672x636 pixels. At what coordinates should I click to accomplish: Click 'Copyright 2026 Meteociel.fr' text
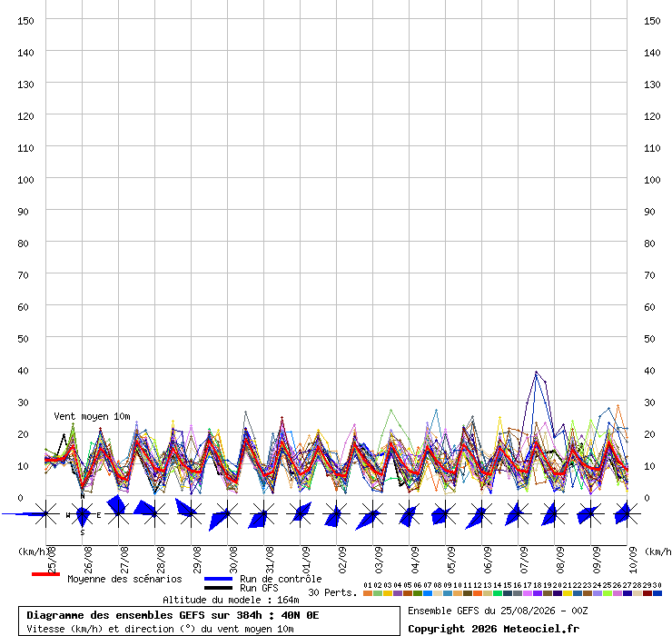[x=494, y=629]
